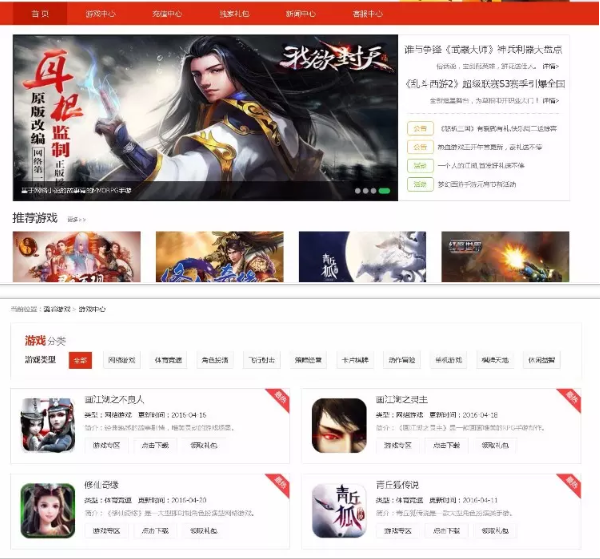The image size is (600, 559).
Task: Filter games by 单机游戏
Action: (x=448, y=360)
